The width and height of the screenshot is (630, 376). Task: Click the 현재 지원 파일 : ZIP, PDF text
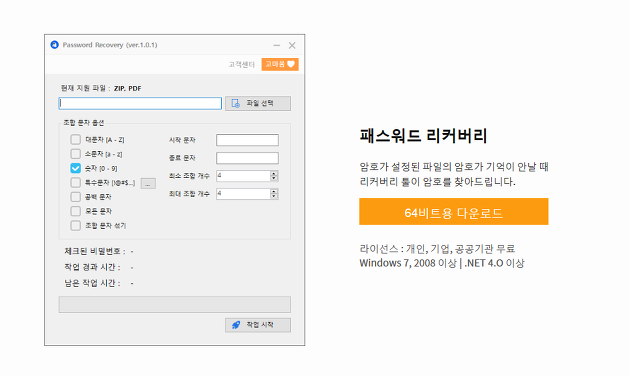pos(101,88)
